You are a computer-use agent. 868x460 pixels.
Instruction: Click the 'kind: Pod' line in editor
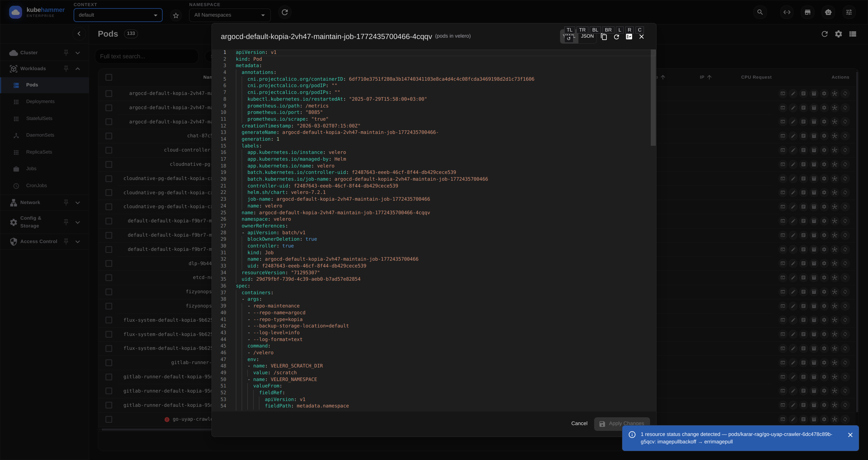(249, 59)
